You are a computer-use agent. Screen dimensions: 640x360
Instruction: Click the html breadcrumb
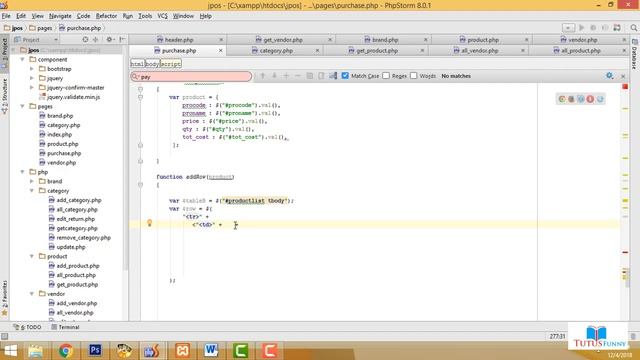click(x=137, y=64)
